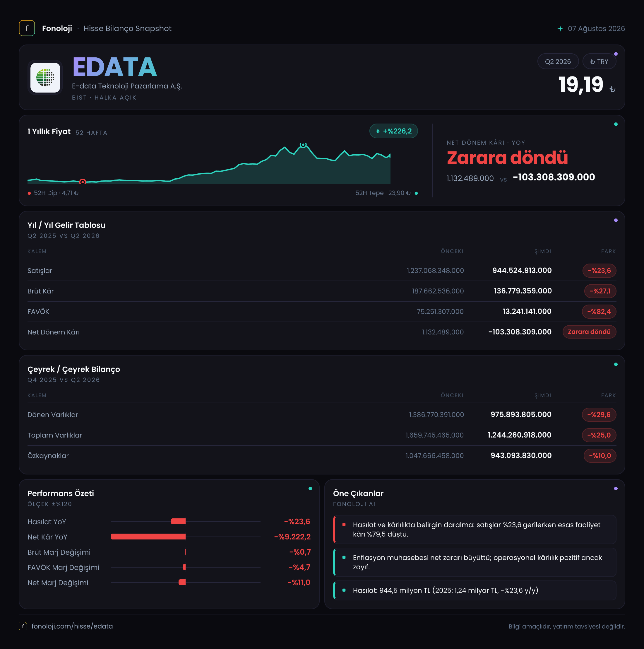
Task: Click the Hasılat YoY performance bar
Action: pyautogui.click(x=178, y=521)
